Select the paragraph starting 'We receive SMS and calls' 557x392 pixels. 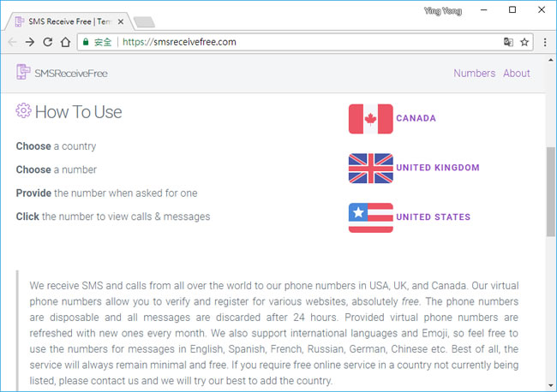[x=274, y=333]
